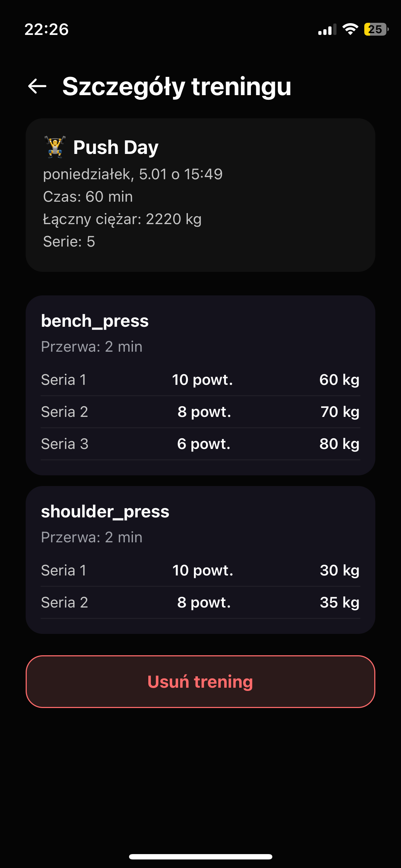Tap shoulder_press 30 kg weight value

pos(339,570)
